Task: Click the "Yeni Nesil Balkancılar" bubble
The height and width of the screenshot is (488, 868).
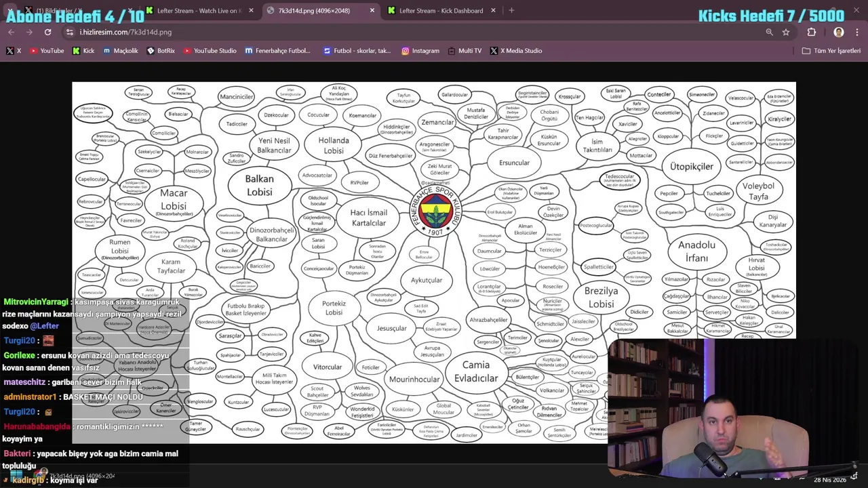Action: coord(274,145)
